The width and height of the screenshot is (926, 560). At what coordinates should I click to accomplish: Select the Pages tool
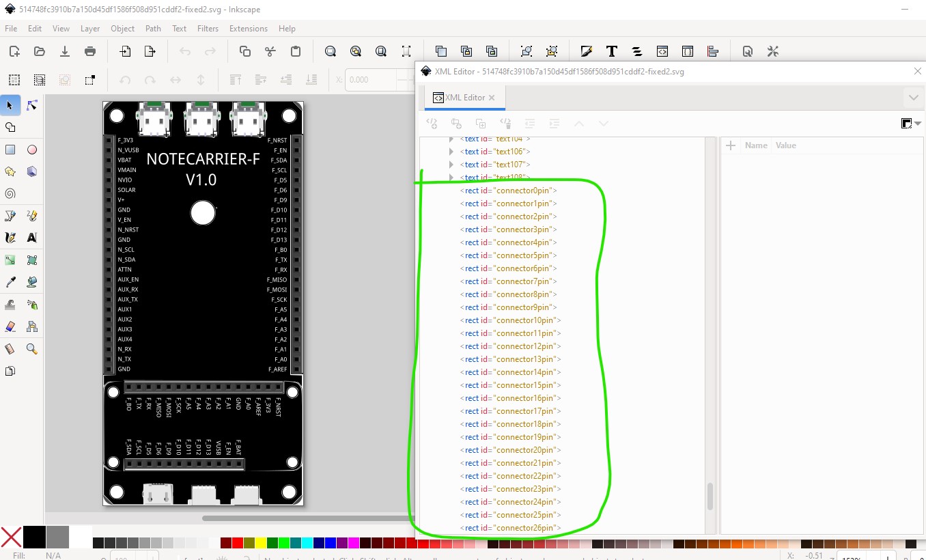pos(10,371)
